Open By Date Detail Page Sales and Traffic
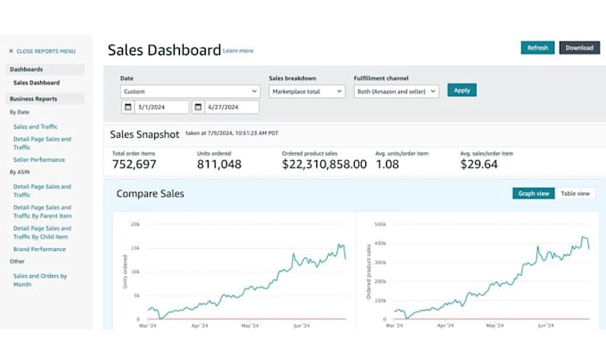This screenshot has height=364, width=606. [x=42, y=143]
